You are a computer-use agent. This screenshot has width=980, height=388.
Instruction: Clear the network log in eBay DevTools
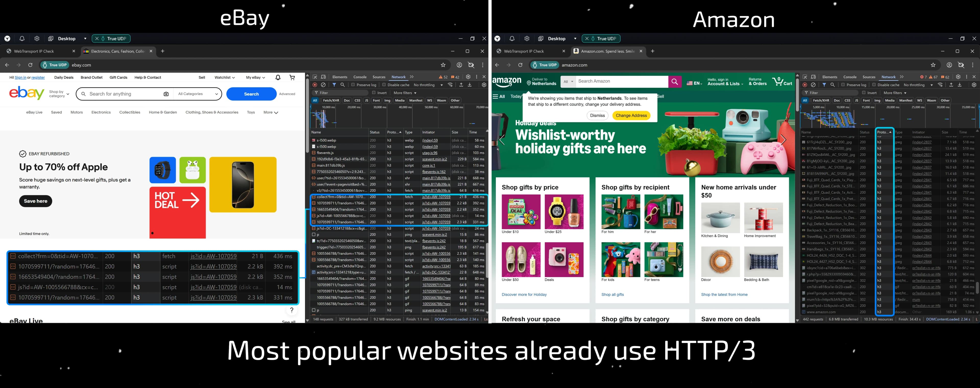[x=323, y=85]
